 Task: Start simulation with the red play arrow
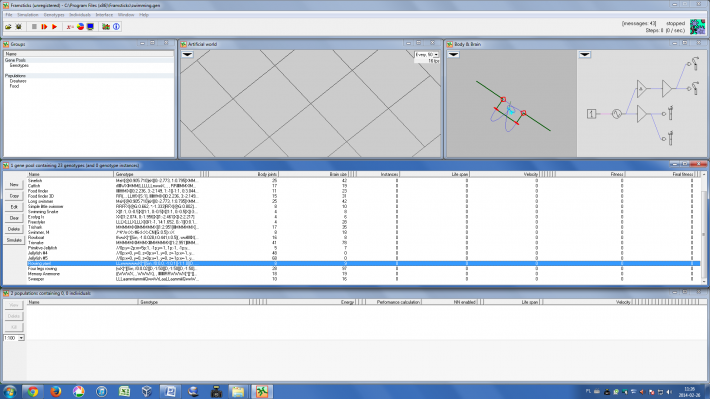coord(54,27)
